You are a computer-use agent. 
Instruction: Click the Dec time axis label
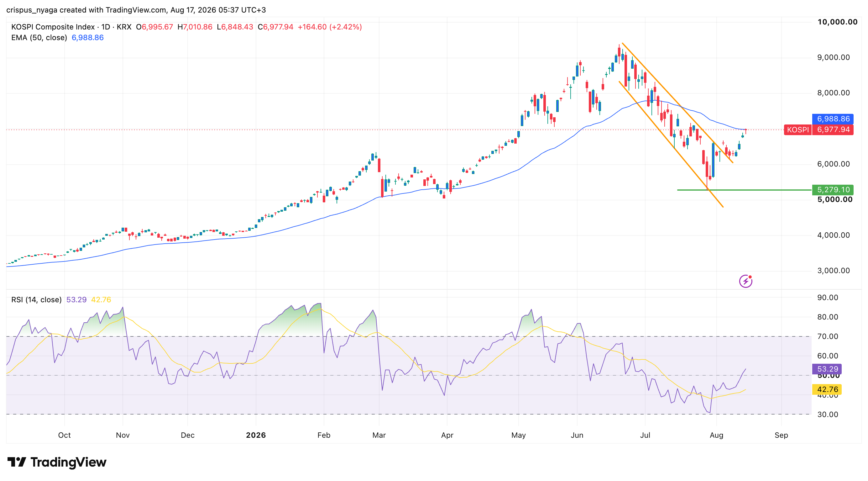[187, 435]
